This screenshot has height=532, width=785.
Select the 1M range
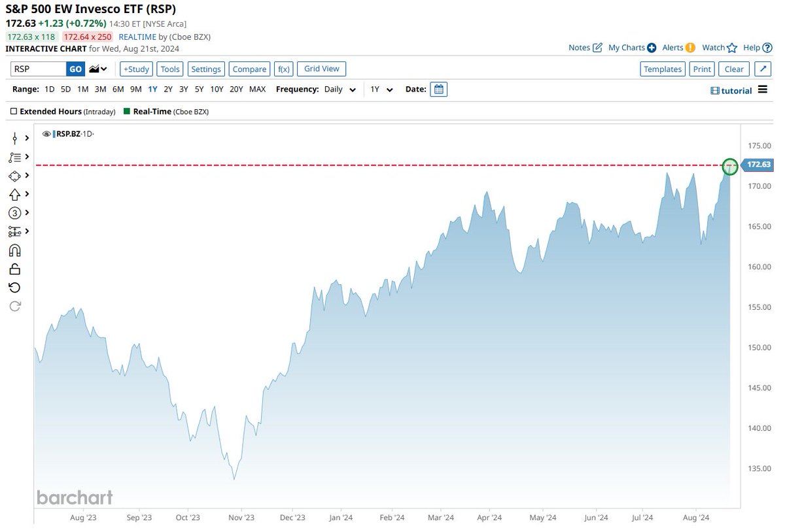point(83,90)
